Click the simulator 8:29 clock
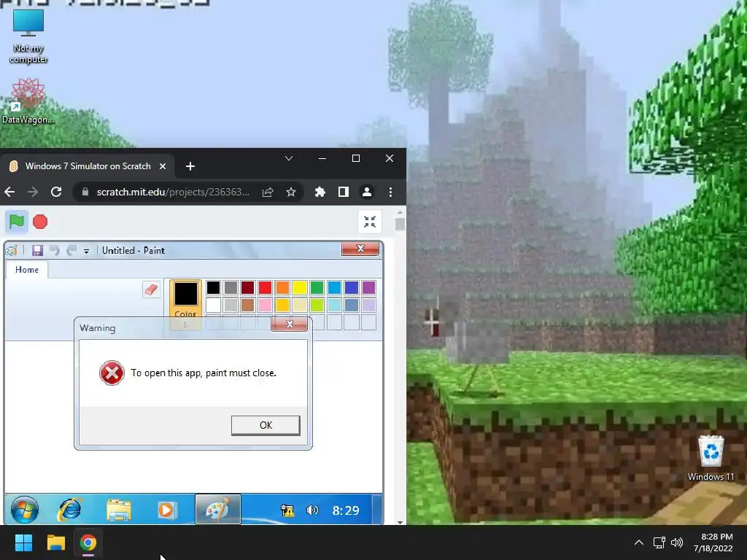The width and height of the screenshot is (747, 560). click(x=345, y=510)
